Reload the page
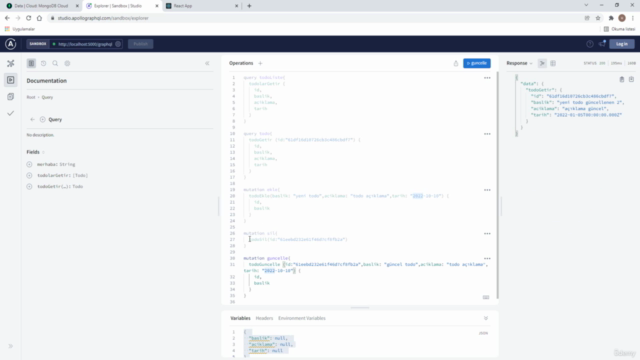The height and width of the screenshot is (360, 640). coord(29,18)
